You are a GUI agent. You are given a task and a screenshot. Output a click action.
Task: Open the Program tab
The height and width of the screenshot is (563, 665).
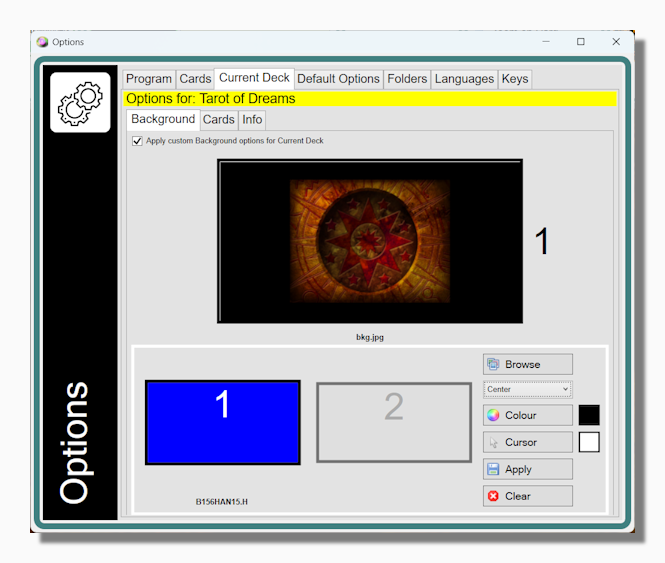149,79
